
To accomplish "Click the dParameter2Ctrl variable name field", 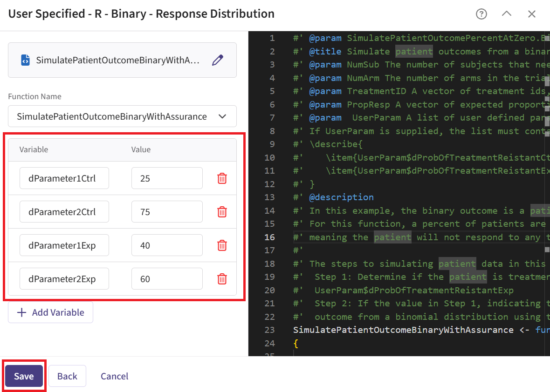I will (x=64, y=212).
